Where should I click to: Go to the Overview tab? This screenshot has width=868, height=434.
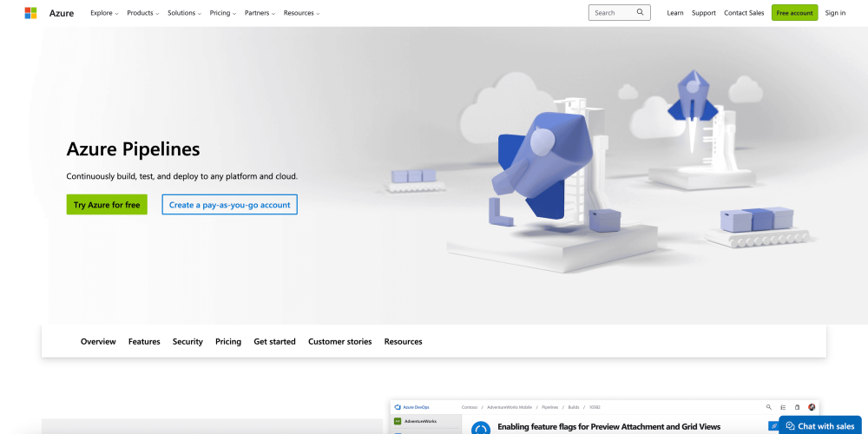tap(98, 341)
